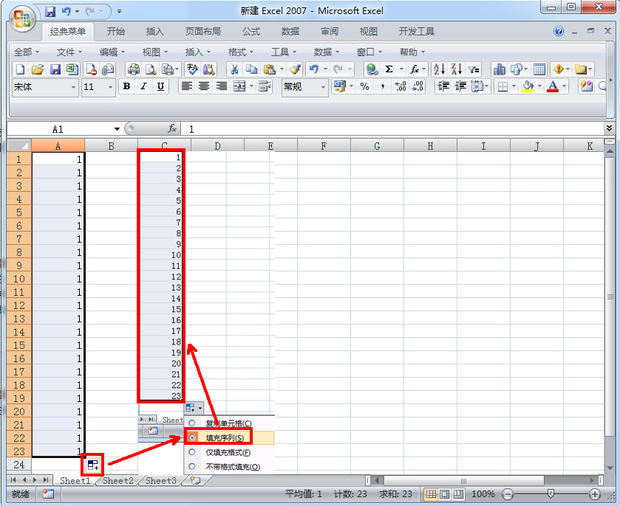620x506 pixels.
Task: Click zoom out minus button
Action: [508, 494]
